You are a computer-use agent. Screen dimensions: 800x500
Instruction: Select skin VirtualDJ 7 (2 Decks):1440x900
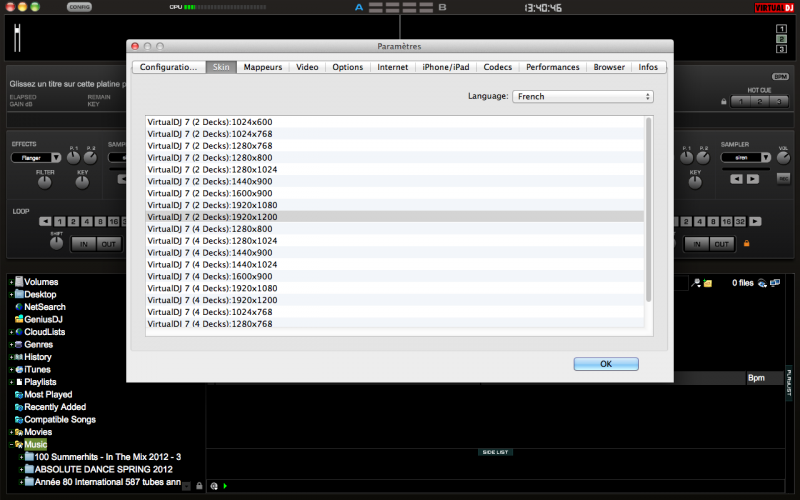click(394, 181)
